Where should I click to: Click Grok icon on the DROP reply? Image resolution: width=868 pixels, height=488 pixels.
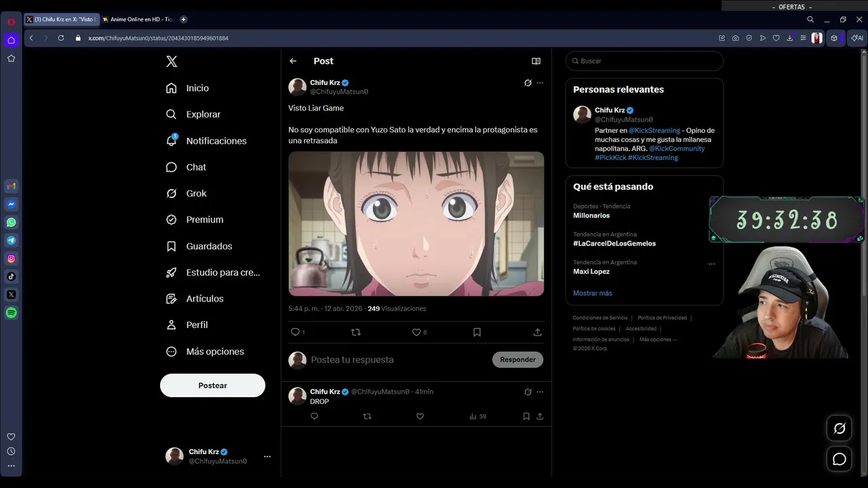pyautogui.click(x=528, y=392)
